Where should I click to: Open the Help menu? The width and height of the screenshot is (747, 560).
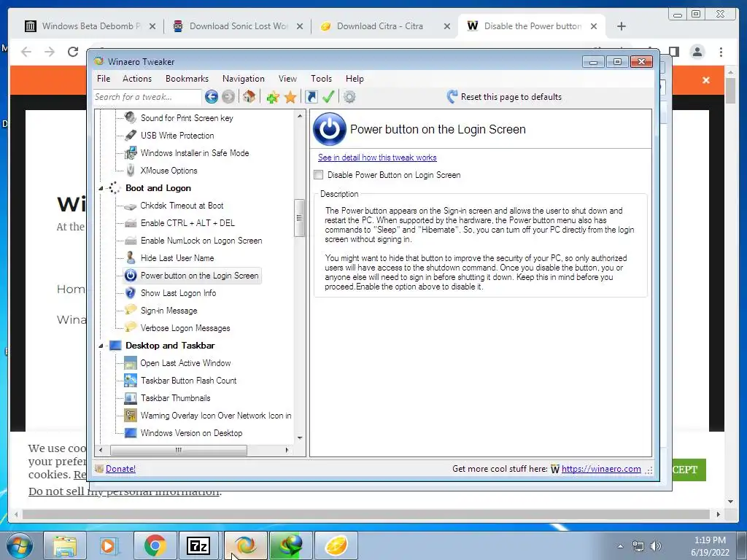[355, 79]
